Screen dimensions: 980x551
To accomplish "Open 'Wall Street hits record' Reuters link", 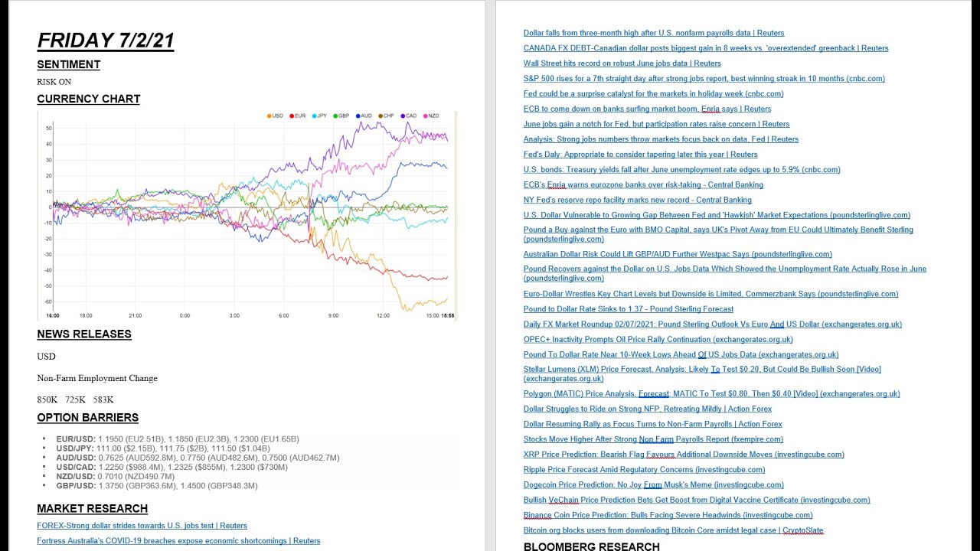I will click(622, 64).
